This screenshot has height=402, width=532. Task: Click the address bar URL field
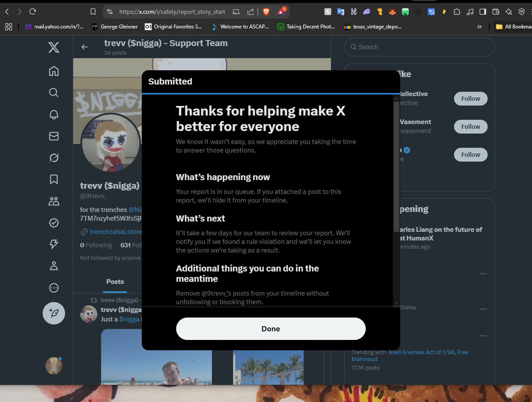click(x=173, y=12)
